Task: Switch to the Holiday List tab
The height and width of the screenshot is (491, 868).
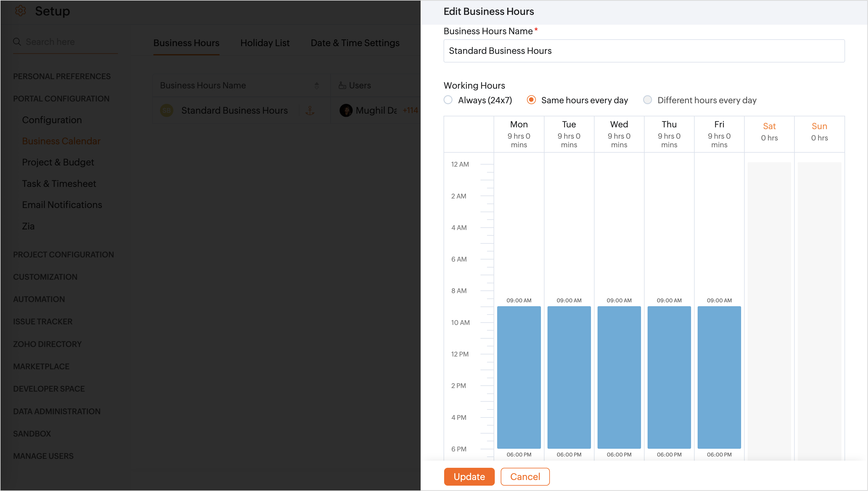Action: pyautogui.click(x=265, y=43)
